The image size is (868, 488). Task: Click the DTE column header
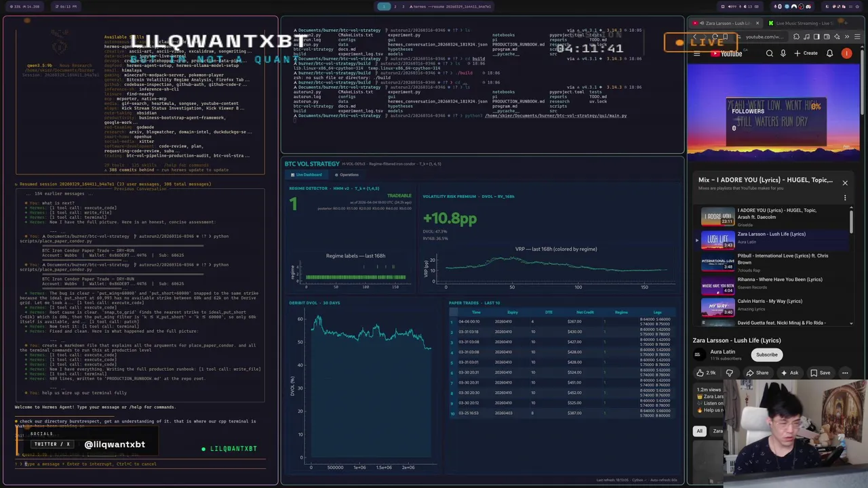tap(549, 312)
